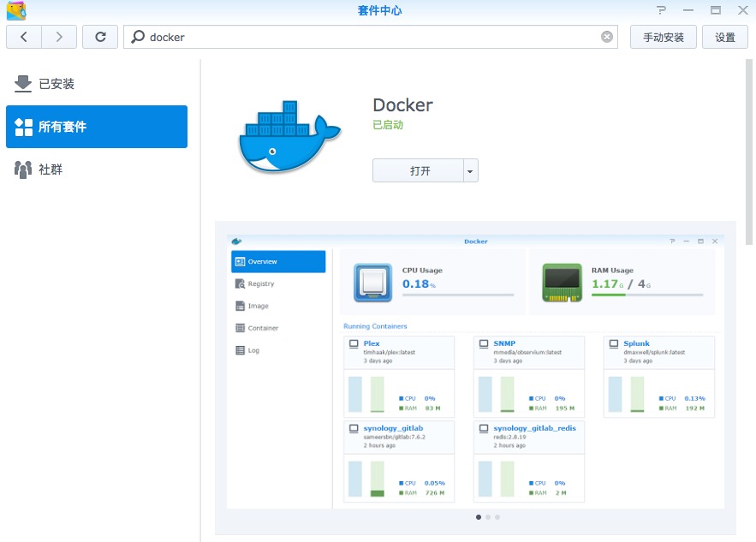Select the second screenshot carousel dot
756x542 pixels.
click(488, 517)
